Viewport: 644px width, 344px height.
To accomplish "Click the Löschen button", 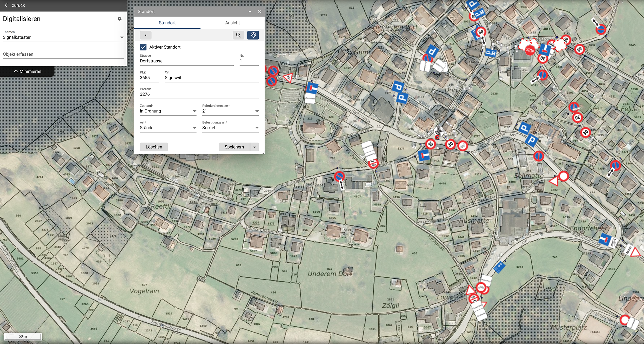I will click(x=154, y=147).
